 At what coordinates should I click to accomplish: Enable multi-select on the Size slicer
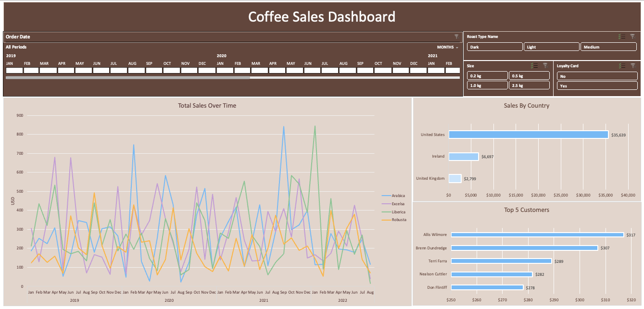click(534, 65)
